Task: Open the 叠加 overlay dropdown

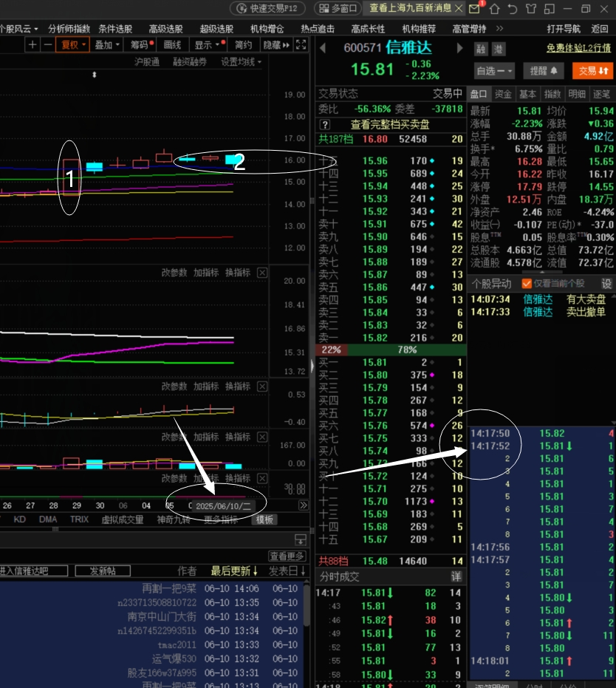Action: point(107,45)
